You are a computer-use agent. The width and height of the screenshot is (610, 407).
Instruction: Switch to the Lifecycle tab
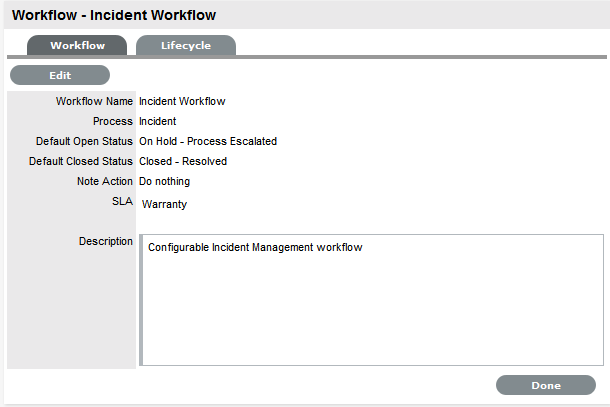(185, 46)
